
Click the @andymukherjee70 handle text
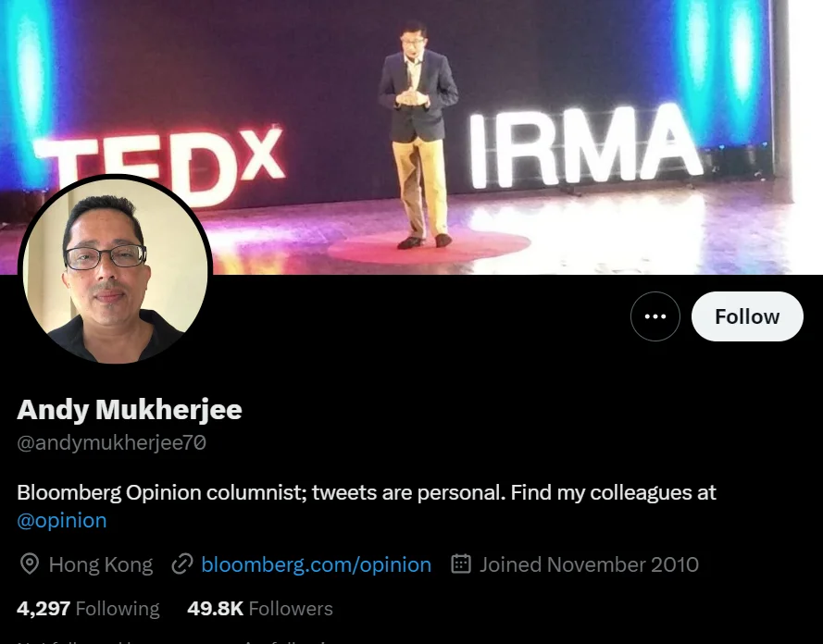[x=111, y=443]
